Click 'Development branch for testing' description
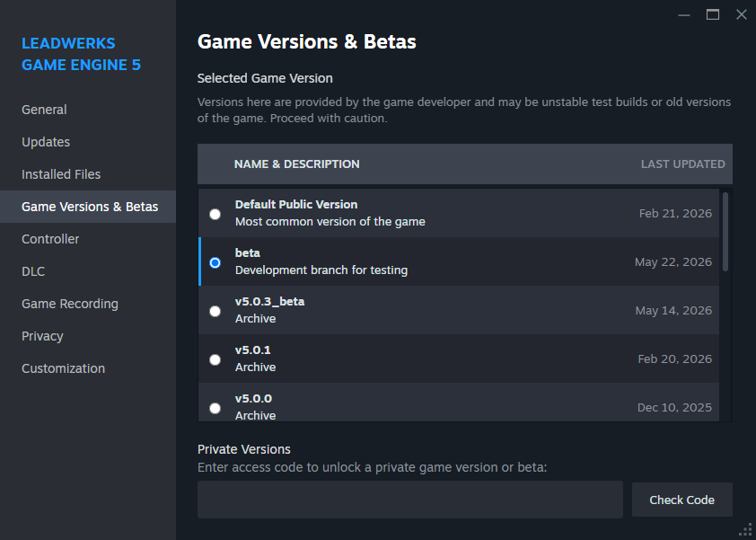Image resolution: width=756 pixels, height=540 pixels. point(321,270)
